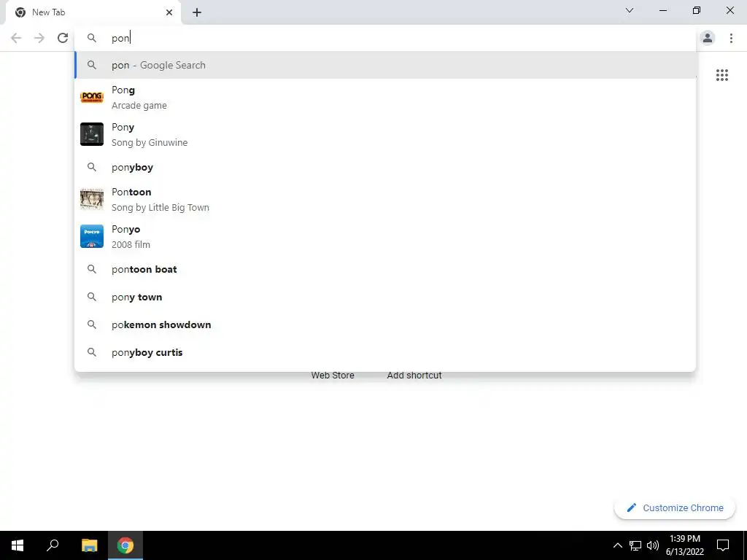Choose the Pony song by Ginuwine suggestion

(x=385, y=134)
